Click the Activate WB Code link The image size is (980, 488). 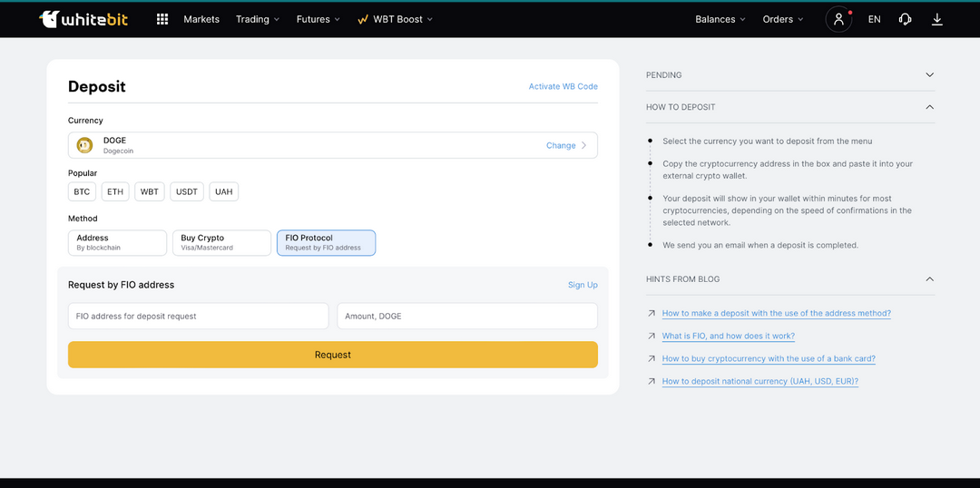pos(563,86)
